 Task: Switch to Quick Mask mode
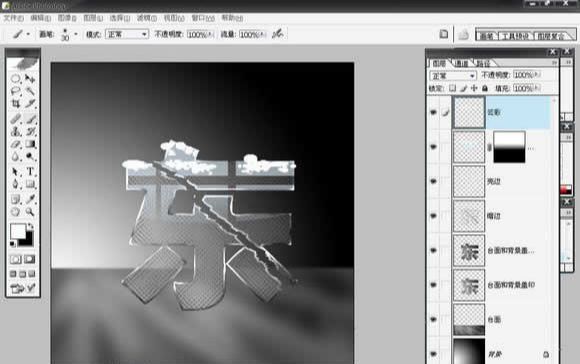(x=30, y=259)
